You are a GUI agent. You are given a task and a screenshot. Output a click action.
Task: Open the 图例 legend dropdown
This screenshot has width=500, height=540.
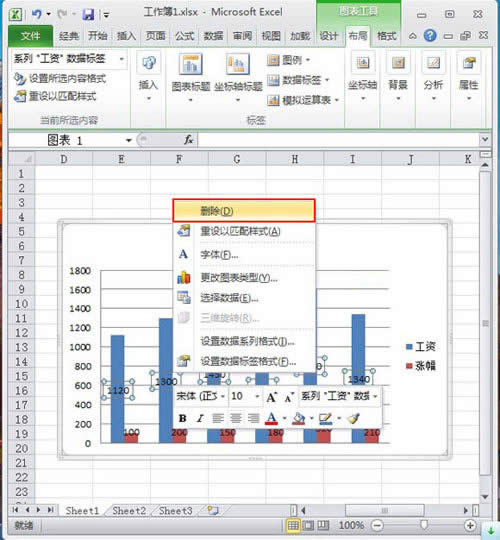click(x=289, y=60)
